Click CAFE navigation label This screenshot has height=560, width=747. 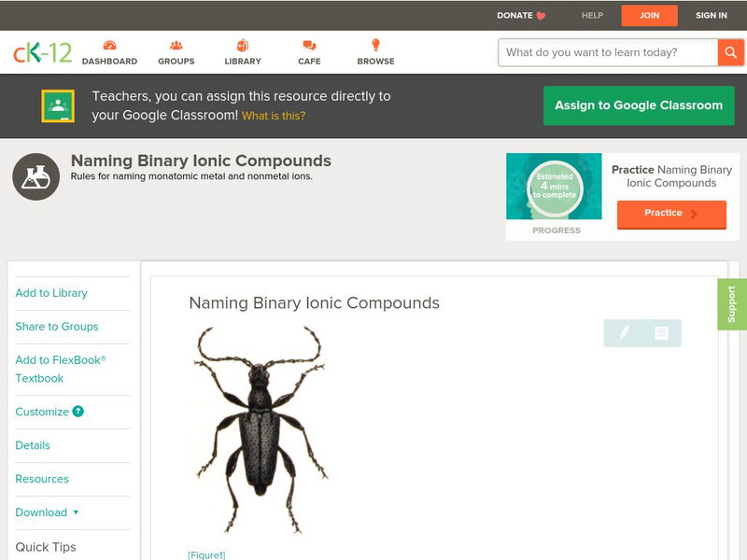point(309,62)
